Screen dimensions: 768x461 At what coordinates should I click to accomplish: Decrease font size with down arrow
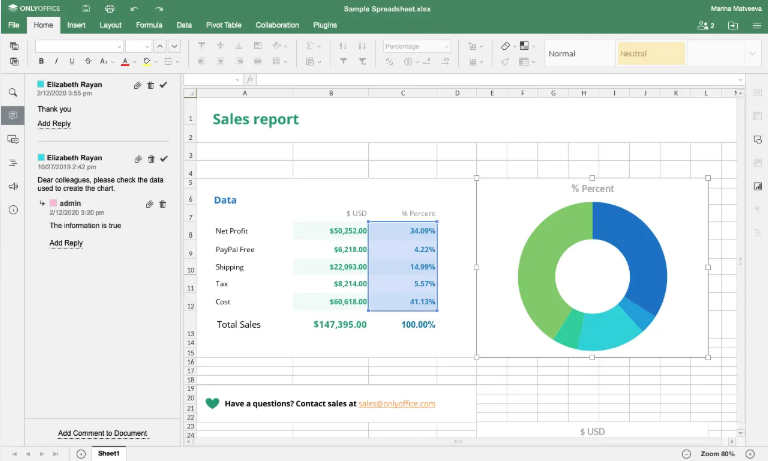coord(174,46)
